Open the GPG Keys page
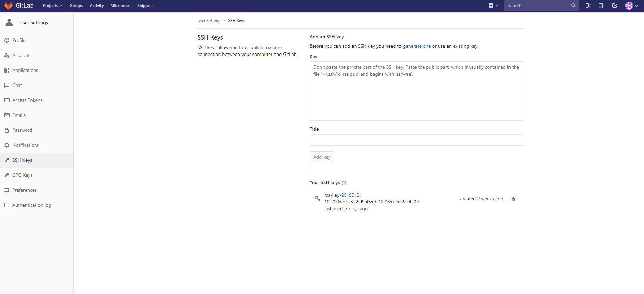Screen dimensions: 644x294 (x=37, y=175)
